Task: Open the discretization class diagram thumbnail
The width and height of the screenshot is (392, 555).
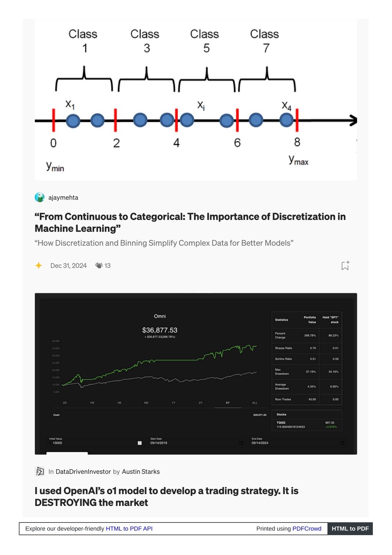Action: point(196,100)
